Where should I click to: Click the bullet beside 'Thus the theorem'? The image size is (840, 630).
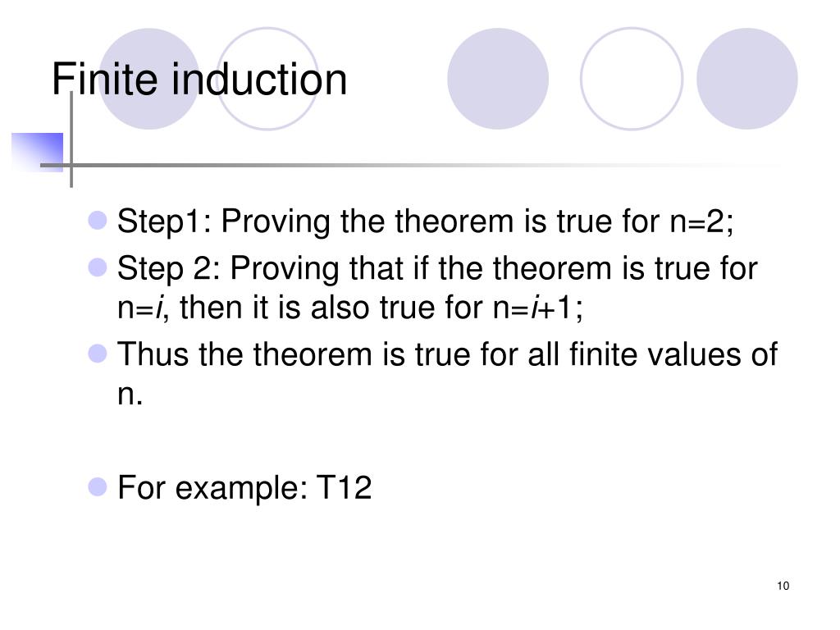tap(98, 354)
